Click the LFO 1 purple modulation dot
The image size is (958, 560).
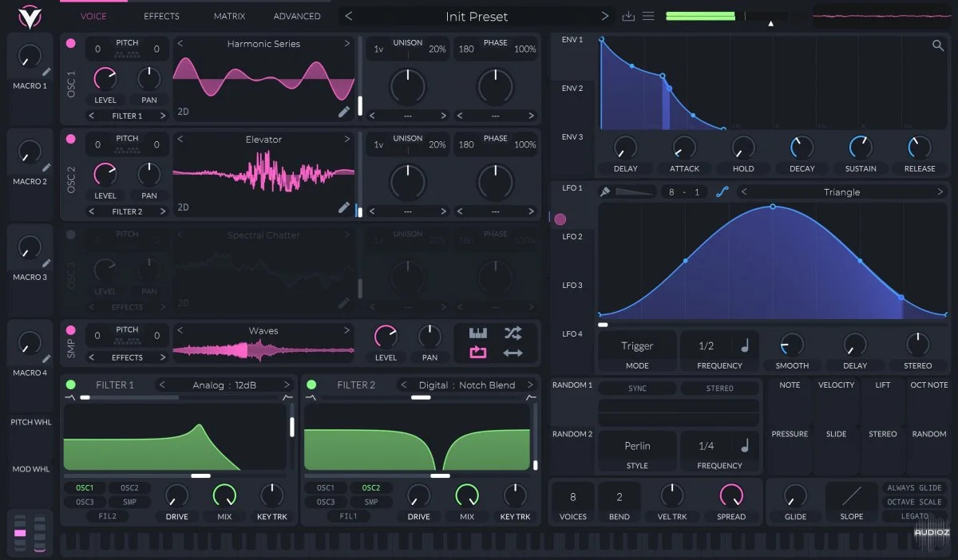[x=560, y=219]
